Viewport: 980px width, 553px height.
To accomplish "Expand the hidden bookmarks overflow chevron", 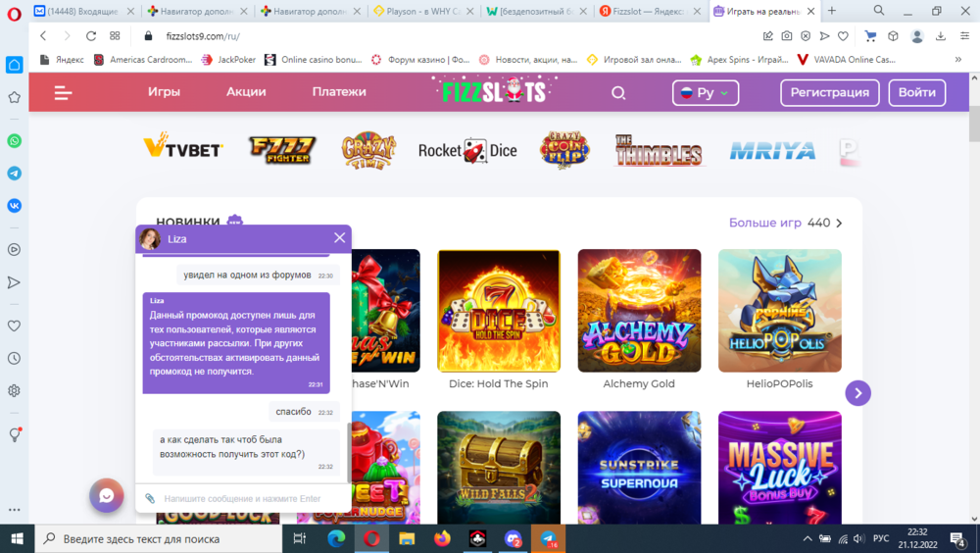I will pyautogui.click(x=957, y=59).
